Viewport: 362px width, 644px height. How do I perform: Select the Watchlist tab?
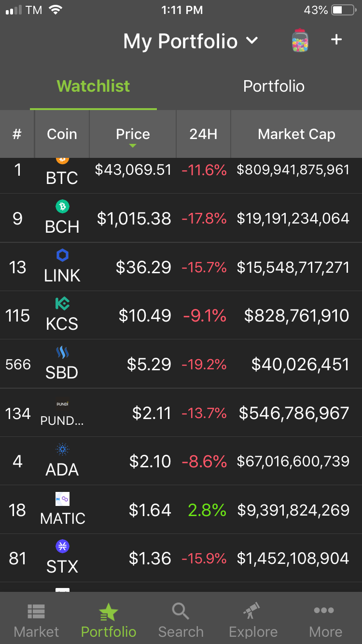93,86
